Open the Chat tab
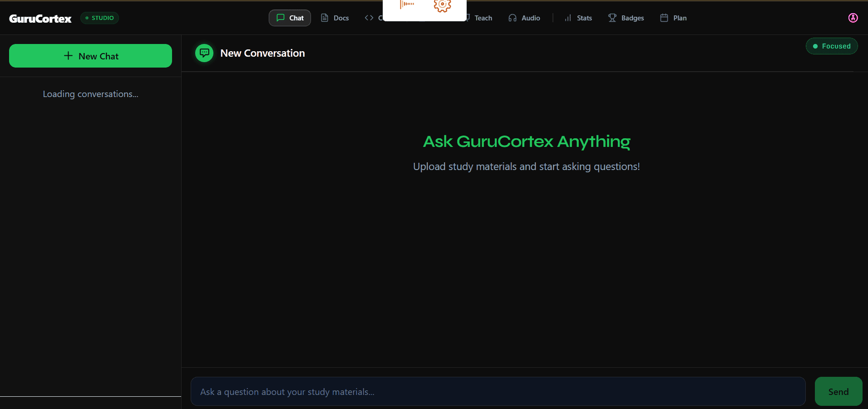Viewport: 868px width, 409px height. coord(290,18)
